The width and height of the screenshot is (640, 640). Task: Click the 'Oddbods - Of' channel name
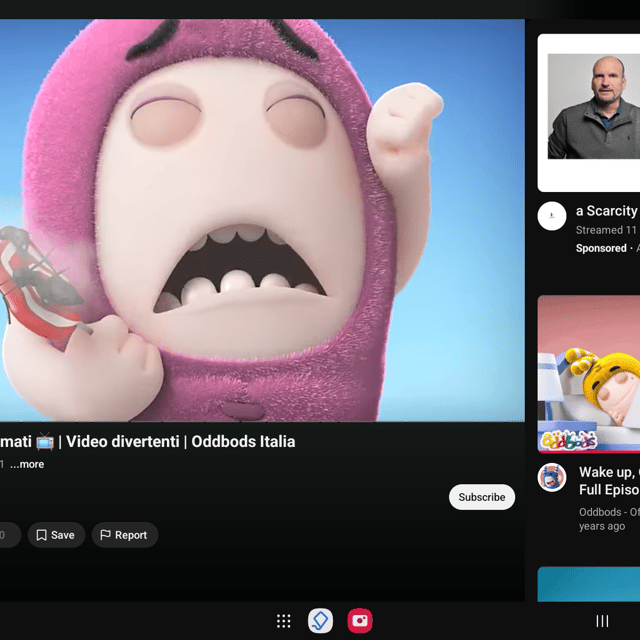click(609, 512)
